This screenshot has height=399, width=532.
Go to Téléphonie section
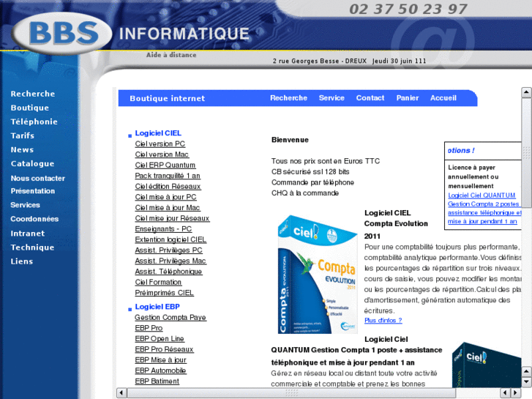(x=34, y=122)
